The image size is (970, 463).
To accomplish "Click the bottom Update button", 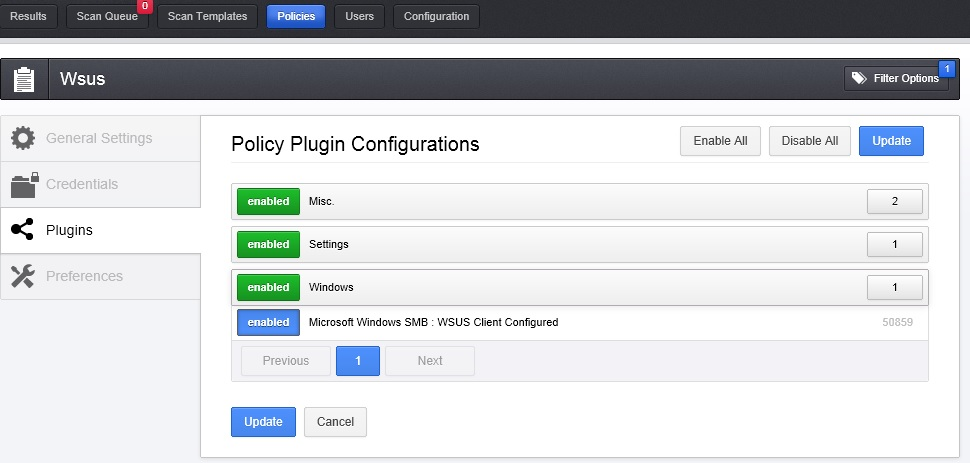I will [x=263, y=422].
